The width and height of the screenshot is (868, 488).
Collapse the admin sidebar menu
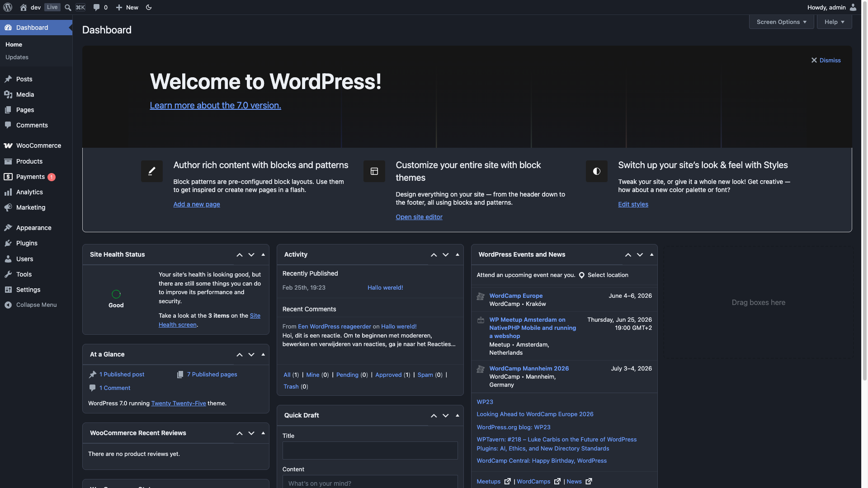click(36, 305)
